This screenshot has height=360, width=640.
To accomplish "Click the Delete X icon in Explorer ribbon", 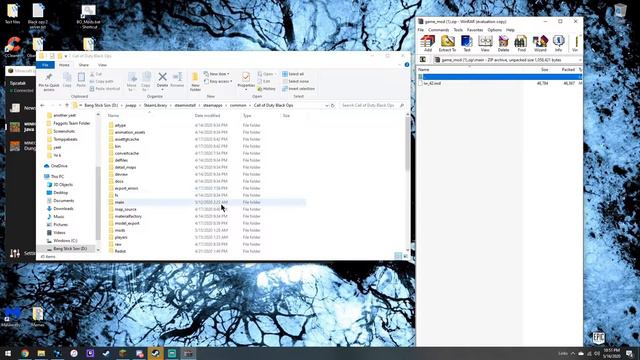I will 162,77.
